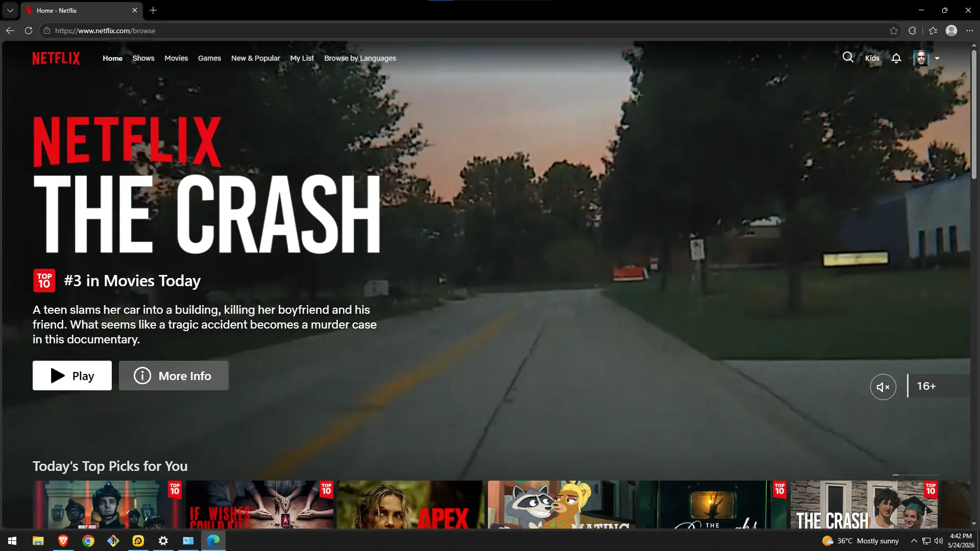The image size is (980, 551).
Task: Open the Money Heist thumbnail
Action: click(108, 505)
